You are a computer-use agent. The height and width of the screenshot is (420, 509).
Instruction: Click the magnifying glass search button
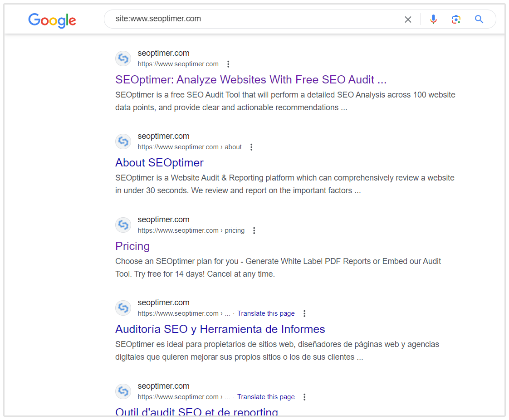pos(479,19)
